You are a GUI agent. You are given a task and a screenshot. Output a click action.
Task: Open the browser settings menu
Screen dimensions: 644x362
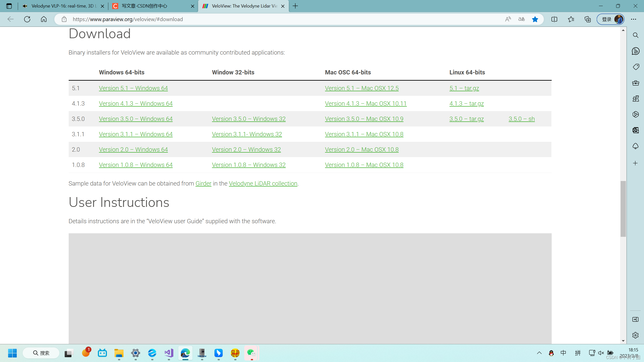click(x=634, y=19)
